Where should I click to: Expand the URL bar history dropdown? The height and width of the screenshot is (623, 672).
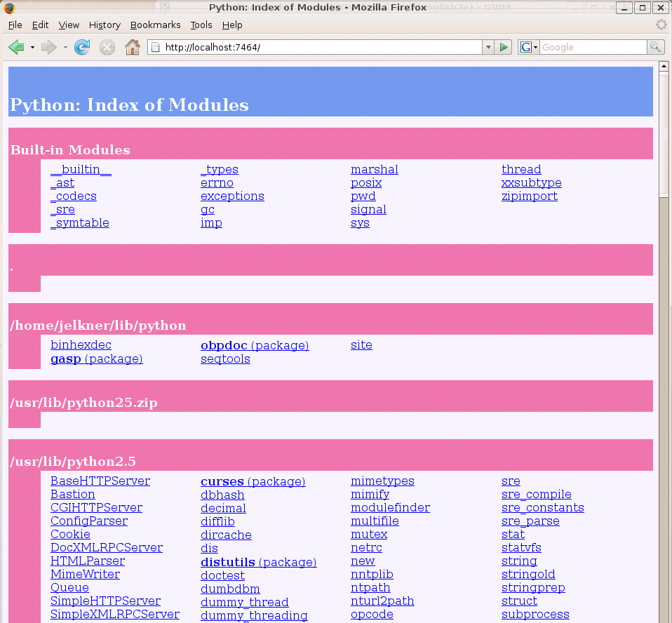(x=488, y=47)
